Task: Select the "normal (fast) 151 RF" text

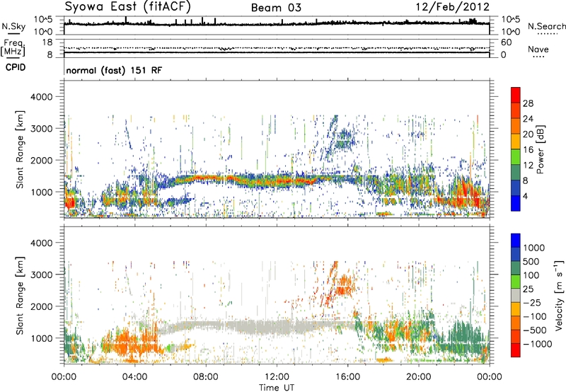Action: [x=114, y=70]
